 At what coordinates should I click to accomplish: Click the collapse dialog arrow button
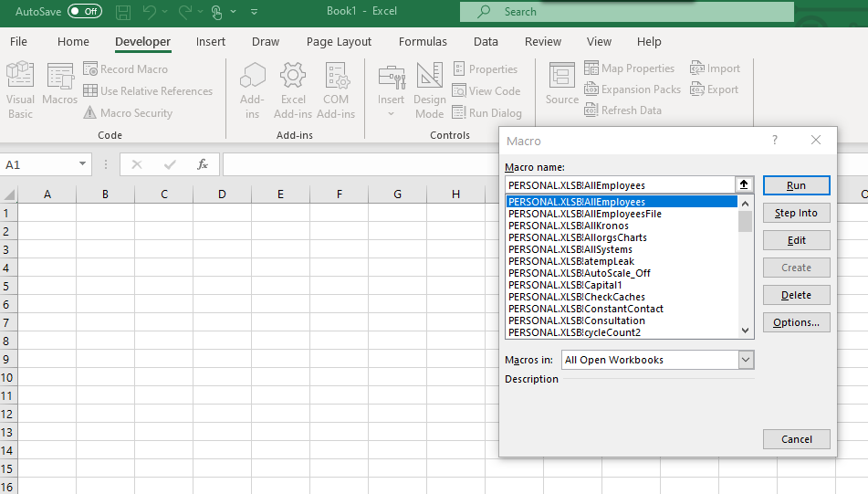pyautogui.click(x=744, y=185)
